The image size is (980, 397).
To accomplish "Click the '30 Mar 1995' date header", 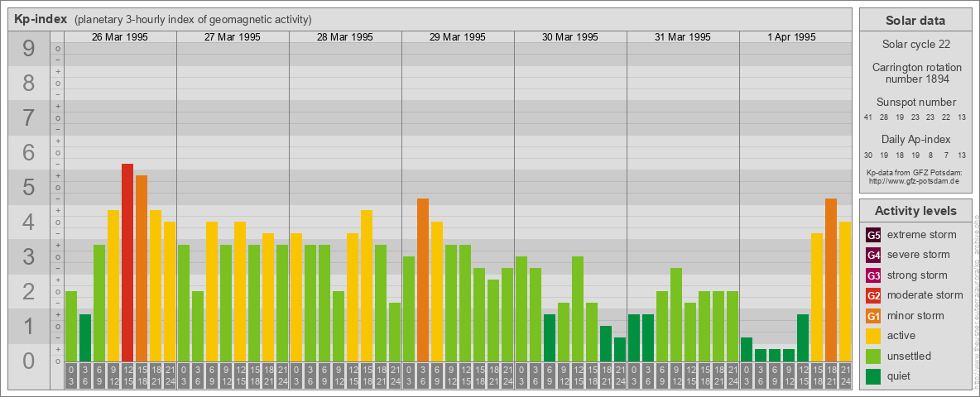I will point(570,37).
